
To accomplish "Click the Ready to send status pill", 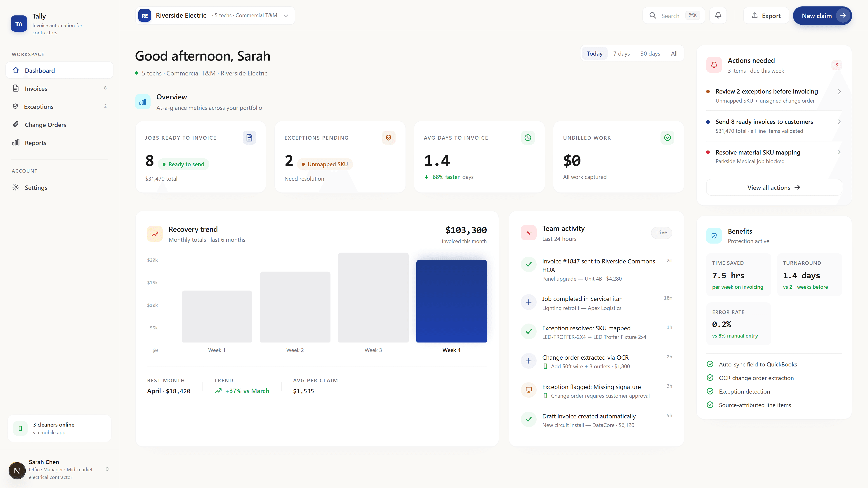I will click(183, 164).
